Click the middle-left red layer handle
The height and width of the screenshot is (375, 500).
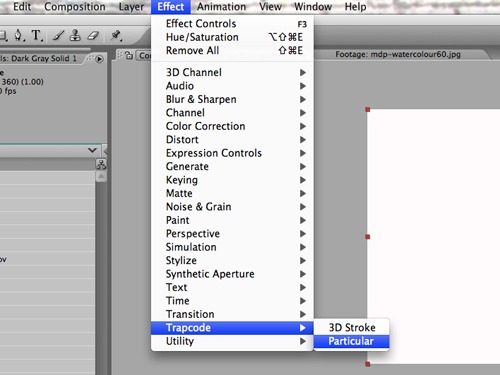click(368, 237)
